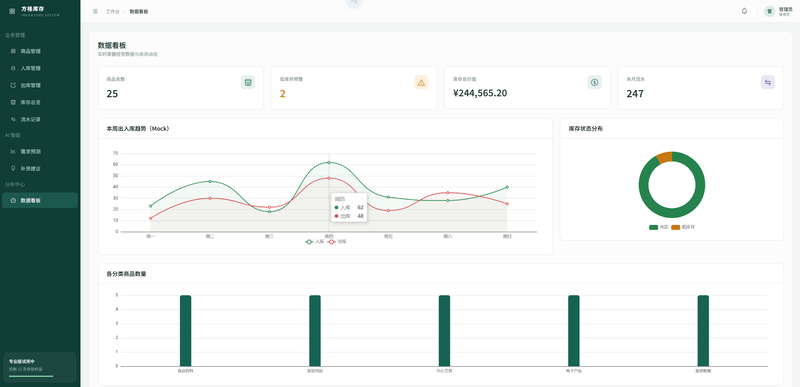Viewport: 800px width, 387px height.
Task: Click the notification bell icon
Action: tap(744, 11)
